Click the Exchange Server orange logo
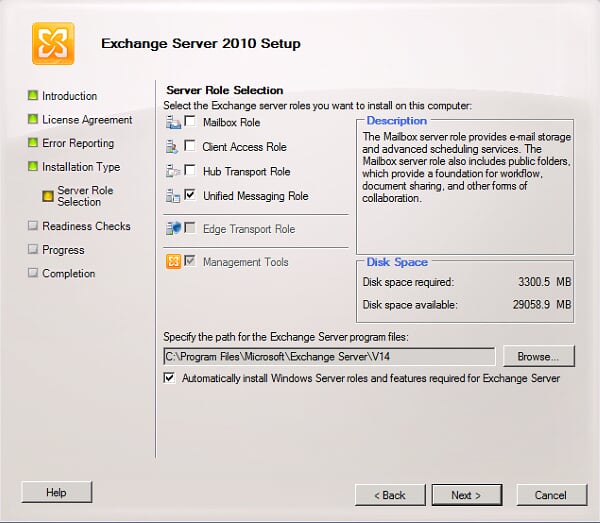Screen dimensions: 600x523 [x=53, y=44]
